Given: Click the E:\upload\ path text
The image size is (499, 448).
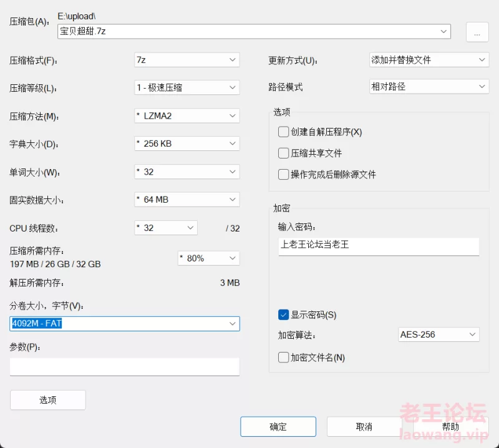Looking at the screenshot, I should coord(77,16).
